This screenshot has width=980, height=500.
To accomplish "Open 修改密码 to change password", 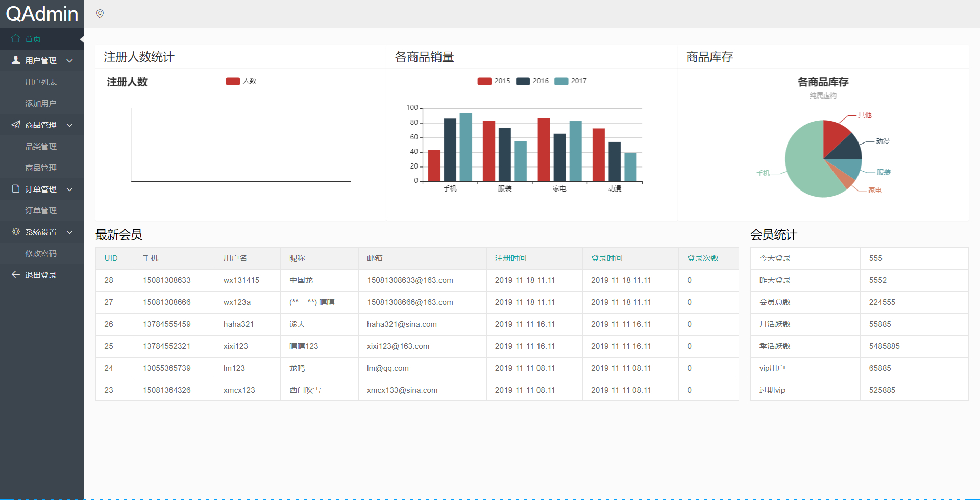I will point(41,253).
